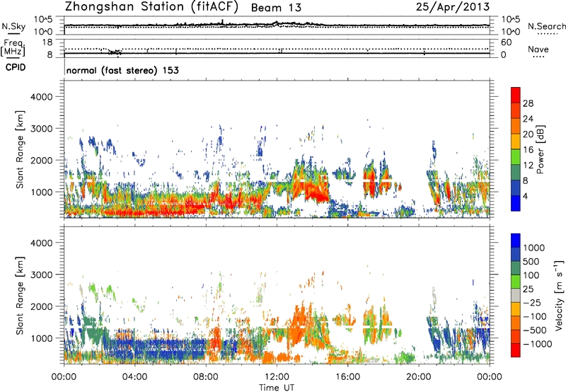Click the '20' label on Power colorbar
566x392 pixels.
tap(528, 134)
